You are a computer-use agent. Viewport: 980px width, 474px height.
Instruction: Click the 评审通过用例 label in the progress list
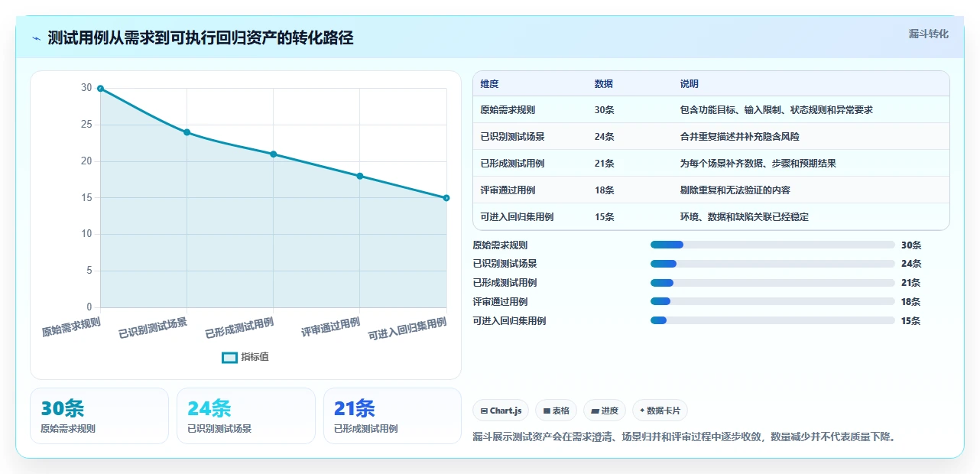(x=500, y=302)
